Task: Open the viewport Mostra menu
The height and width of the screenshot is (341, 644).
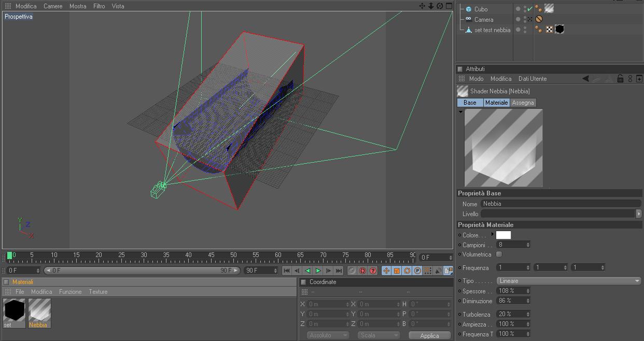Action: click(x=78, y=6)
